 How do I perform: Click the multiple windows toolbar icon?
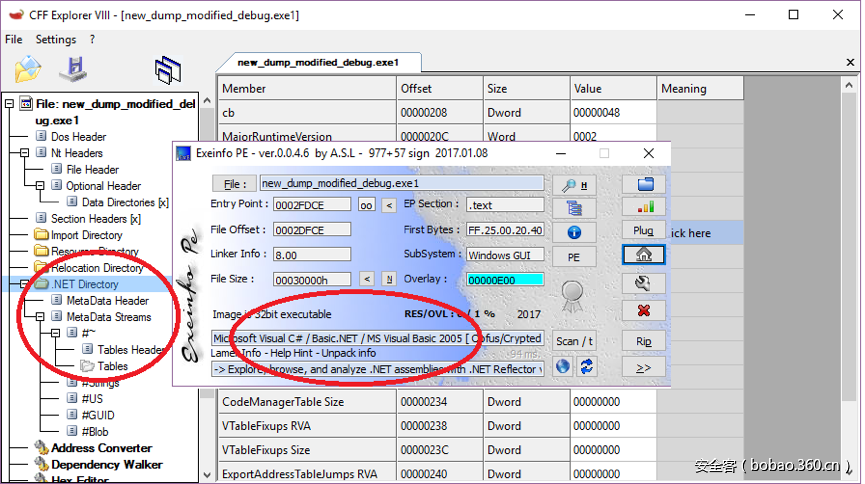[x=168, y=69]
